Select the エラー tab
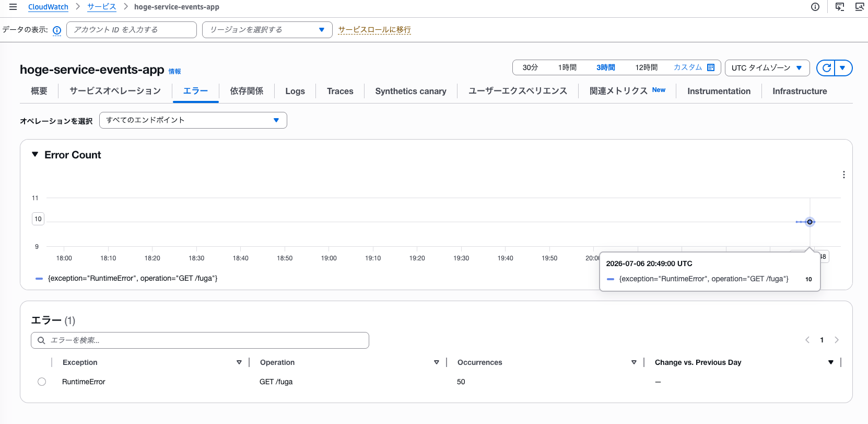This screenshot has height=424, width=868. pos(195,91)
